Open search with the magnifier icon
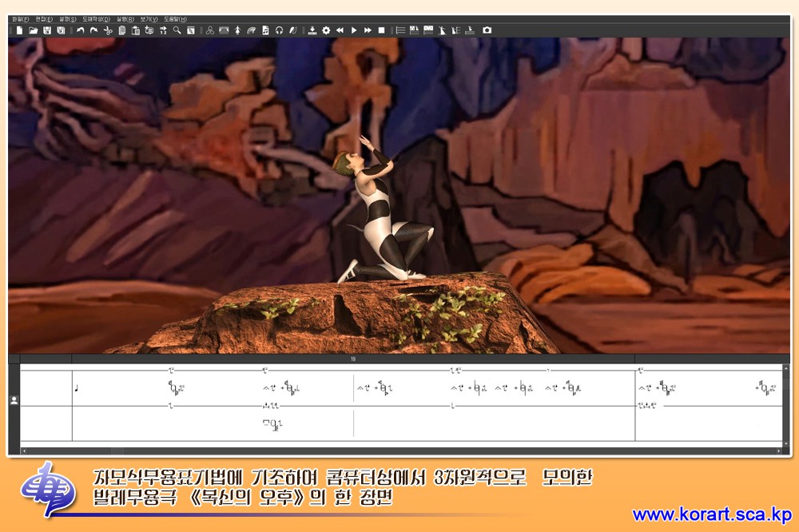 point(177,30)
